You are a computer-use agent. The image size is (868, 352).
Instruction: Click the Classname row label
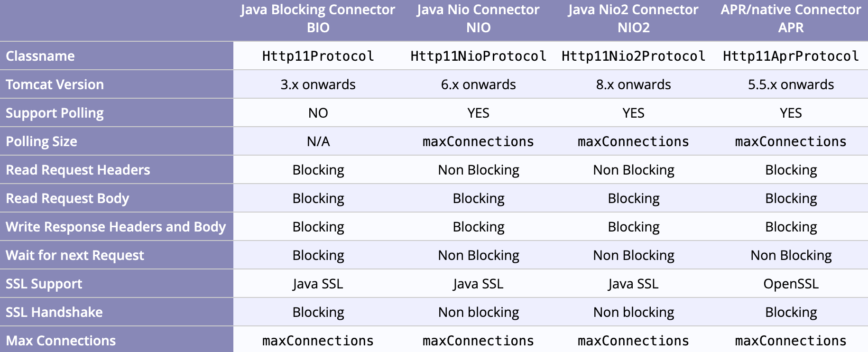coord(40,56)
